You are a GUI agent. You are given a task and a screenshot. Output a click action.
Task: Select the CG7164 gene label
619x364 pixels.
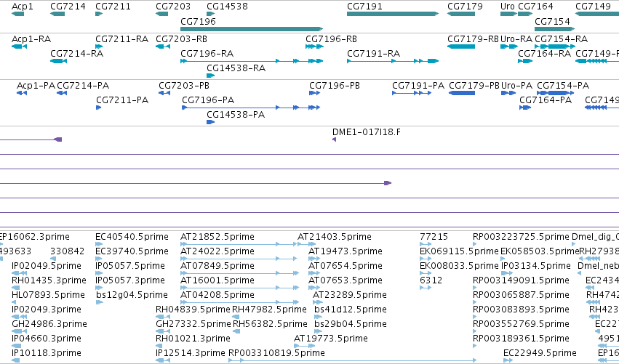[x=535, y=7]
